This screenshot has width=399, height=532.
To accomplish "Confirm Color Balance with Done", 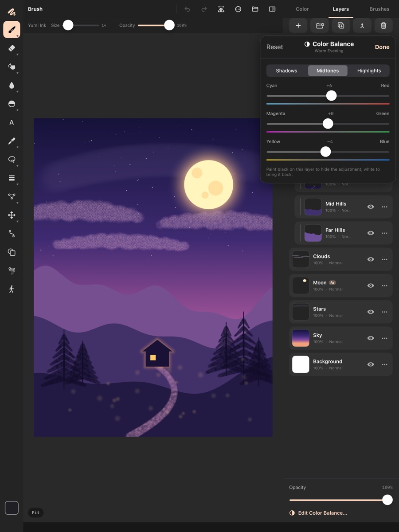I will point(382,47).
